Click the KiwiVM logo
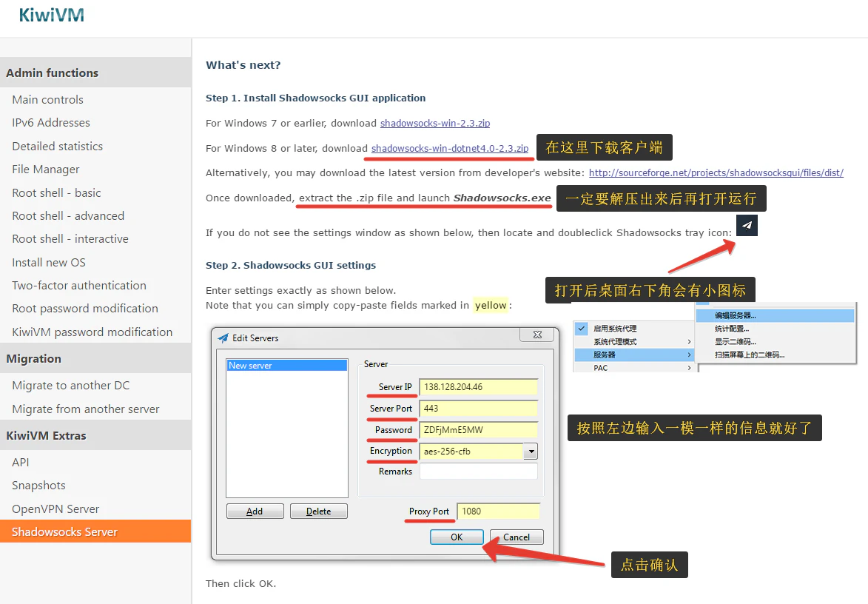Image resolution: width=868 pixels, height=604 pixels. tap(52, 15)
